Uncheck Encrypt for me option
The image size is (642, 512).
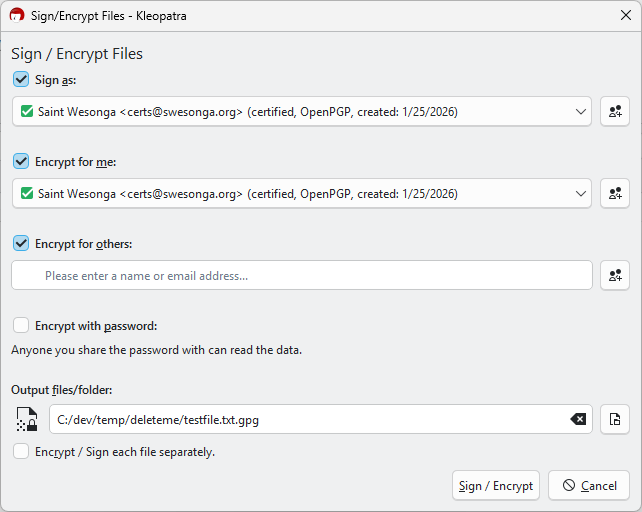pos(21,161)
